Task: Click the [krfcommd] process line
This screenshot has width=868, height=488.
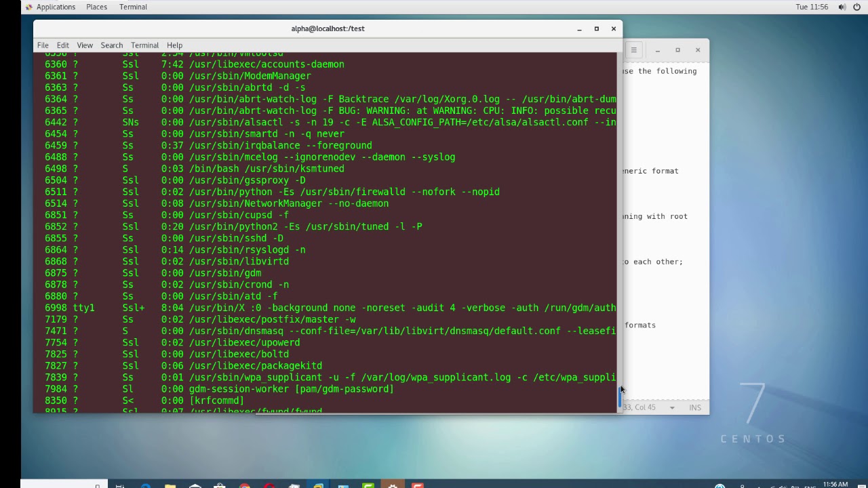Action: pos(144,401)
